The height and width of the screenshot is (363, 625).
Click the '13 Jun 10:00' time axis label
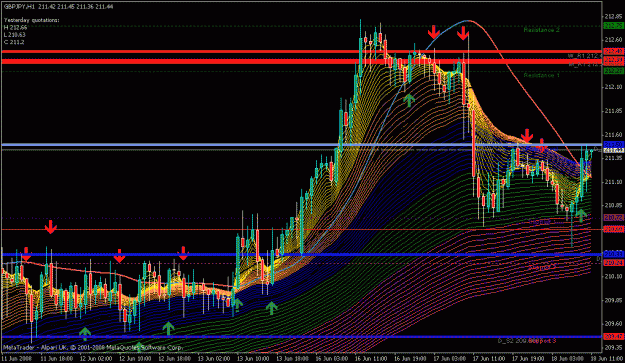coord(253,359)
